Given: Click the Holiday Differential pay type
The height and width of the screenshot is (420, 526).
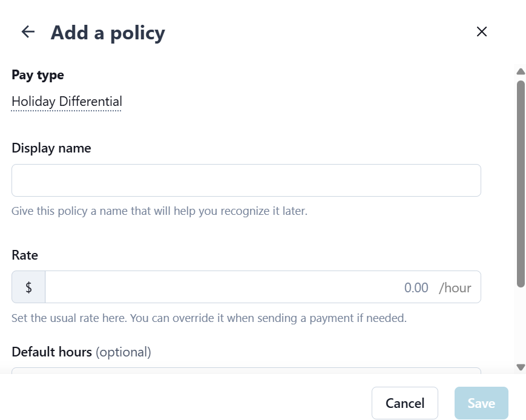Looking at the screenshot, I should tap(67, 102).
